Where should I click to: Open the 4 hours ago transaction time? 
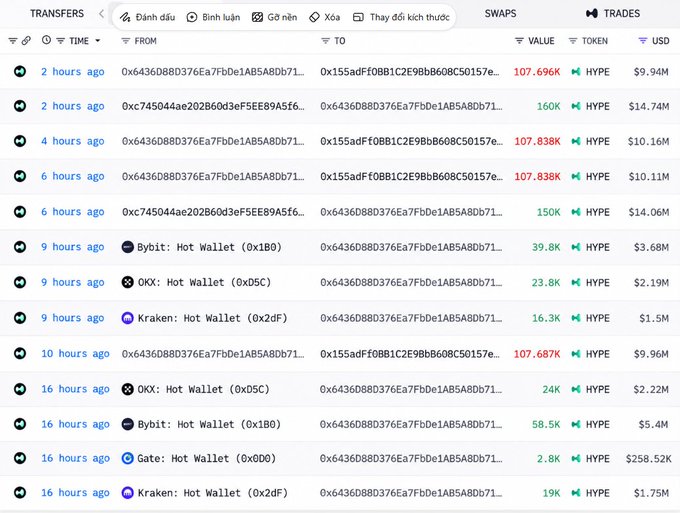73,141
